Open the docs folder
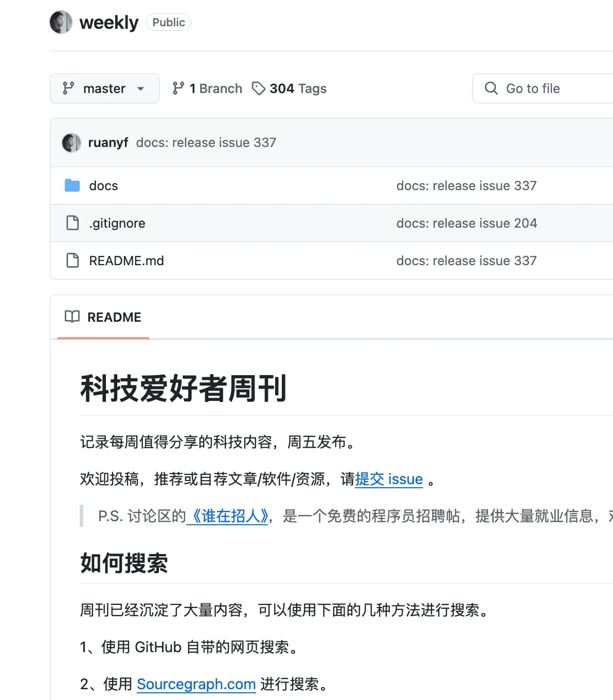613x700 pixels. [103, 186]
